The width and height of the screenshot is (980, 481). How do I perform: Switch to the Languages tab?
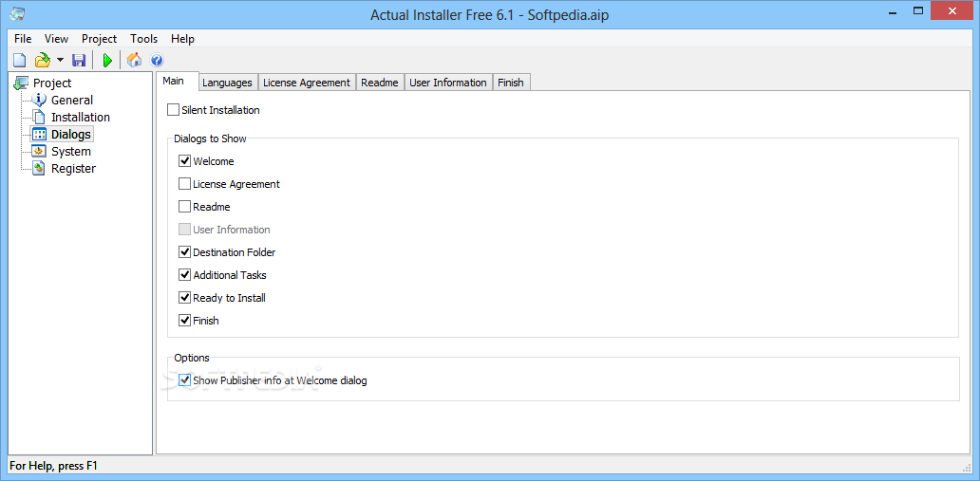[x=228, y=83]
